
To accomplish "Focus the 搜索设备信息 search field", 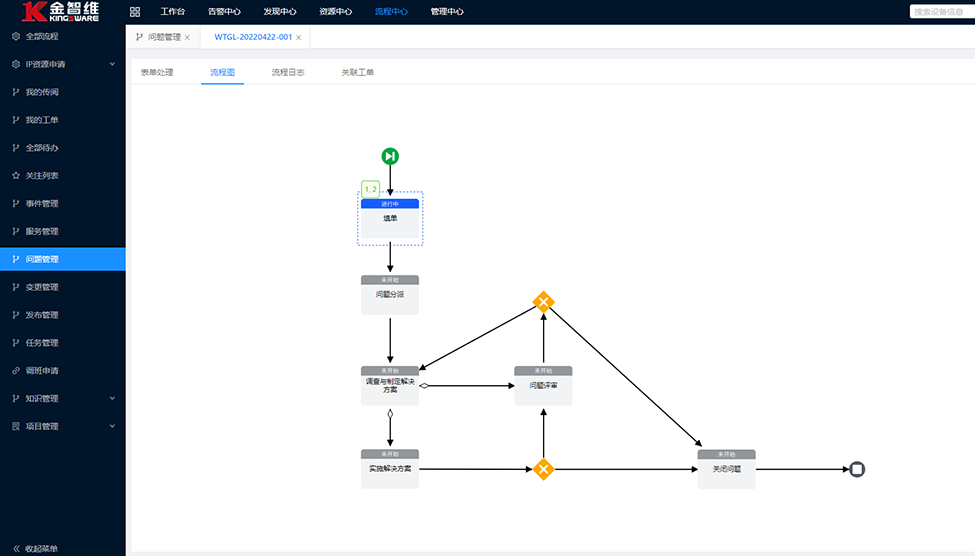I will (x=942, y=12).
